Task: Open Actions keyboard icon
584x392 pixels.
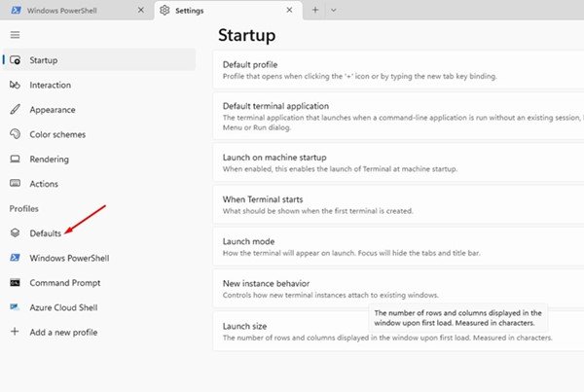Action: click(x=15, y=183)
